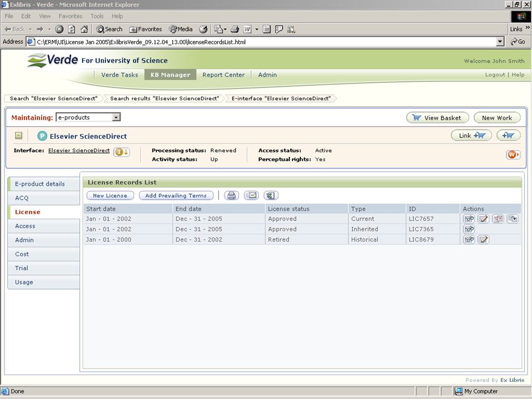
Task: Email the License Records List
Action: click(252, 196)
